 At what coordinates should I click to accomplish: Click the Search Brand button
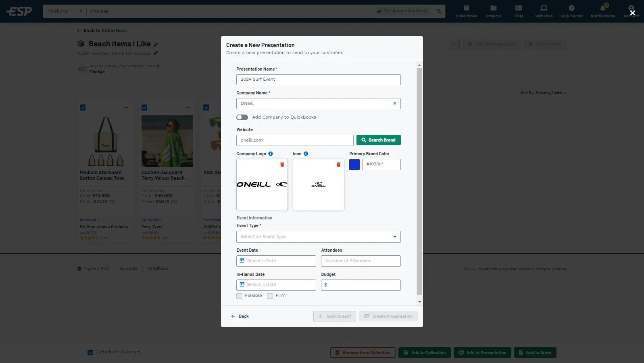coord(379,140)
